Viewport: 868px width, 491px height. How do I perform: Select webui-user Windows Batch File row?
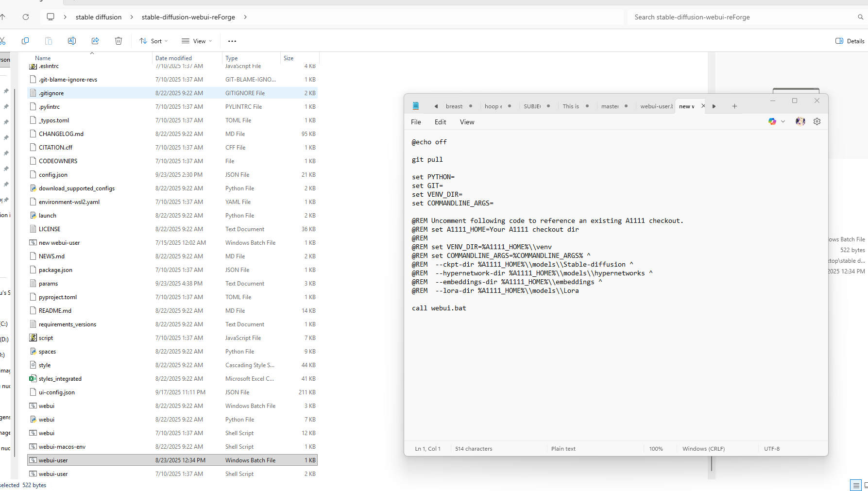click(x=172, y=460)
